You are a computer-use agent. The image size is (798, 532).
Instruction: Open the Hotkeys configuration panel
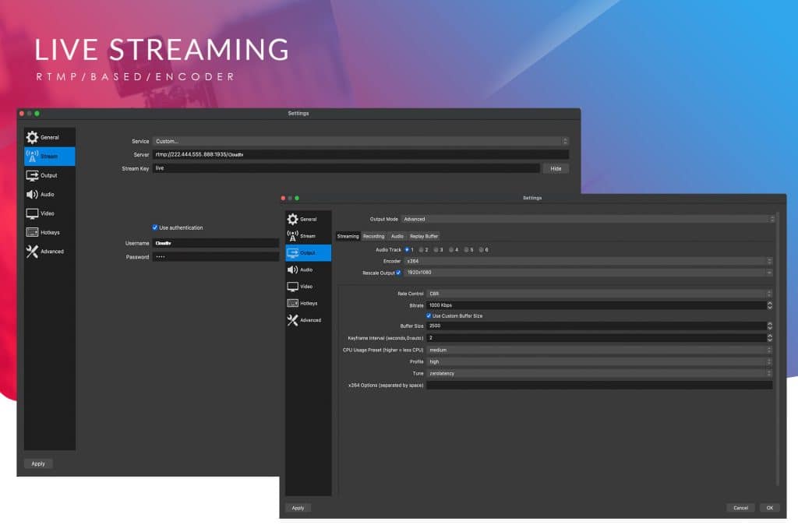click(309, 304)
